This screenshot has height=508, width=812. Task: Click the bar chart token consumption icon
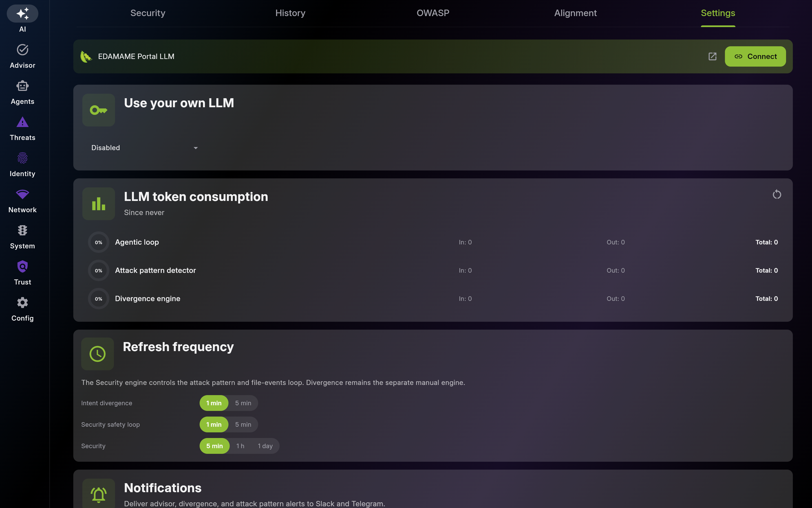99,204
